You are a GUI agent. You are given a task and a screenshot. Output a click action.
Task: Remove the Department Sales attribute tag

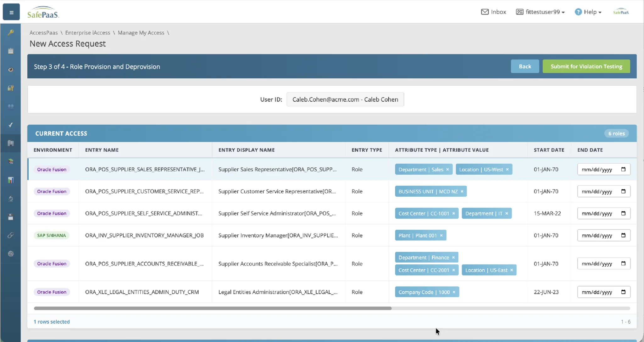tap(447, 169)
